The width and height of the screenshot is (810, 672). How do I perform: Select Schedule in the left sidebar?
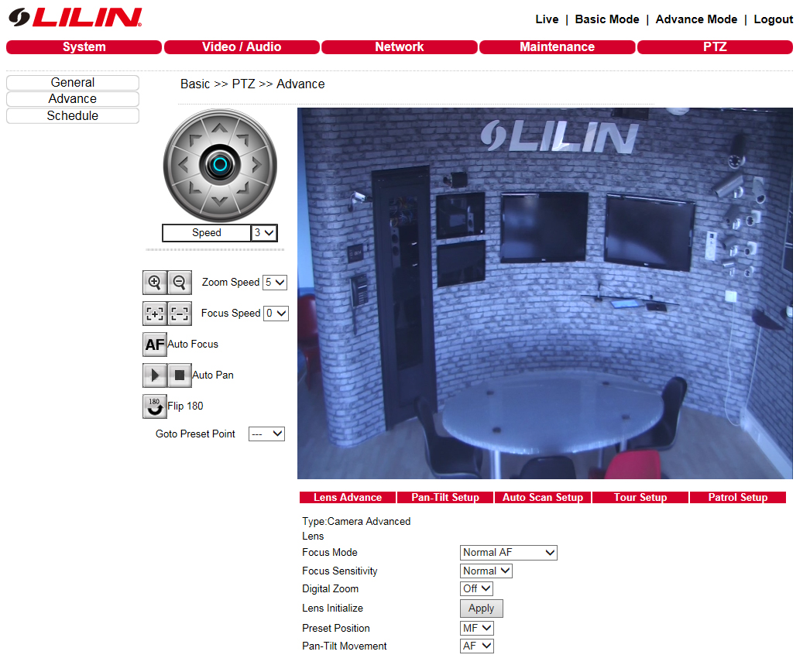[x=73, y=116]
